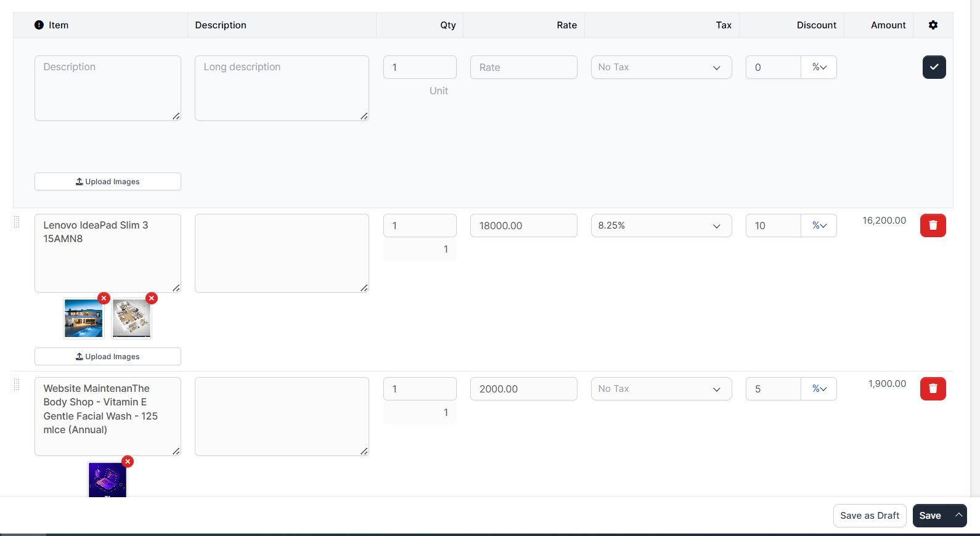Image resolution: width=980 pixels, height=536 pixels.
Task: Upload images for Lenovo IdeaPad item
Action: click(108, 357)
